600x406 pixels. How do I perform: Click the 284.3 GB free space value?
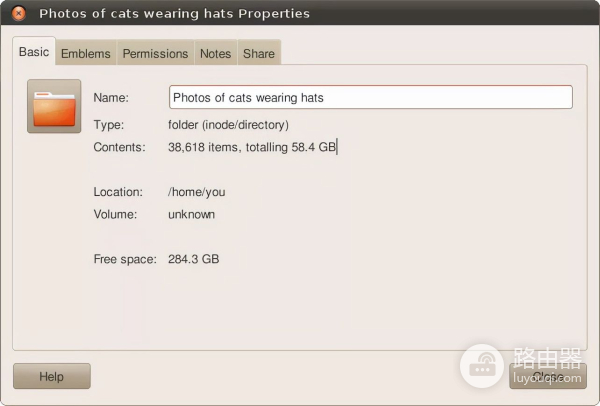pos(193,260)
